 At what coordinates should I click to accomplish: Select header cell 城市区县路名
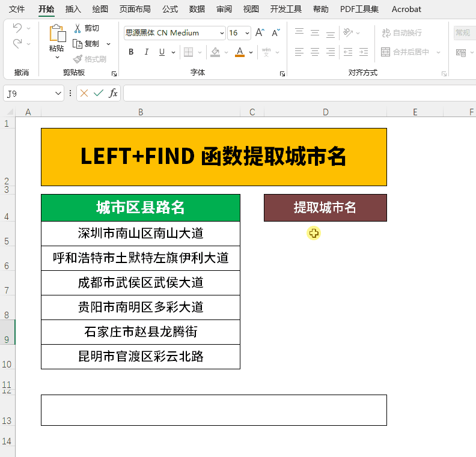pyautogui.click(x=141, y=208)
